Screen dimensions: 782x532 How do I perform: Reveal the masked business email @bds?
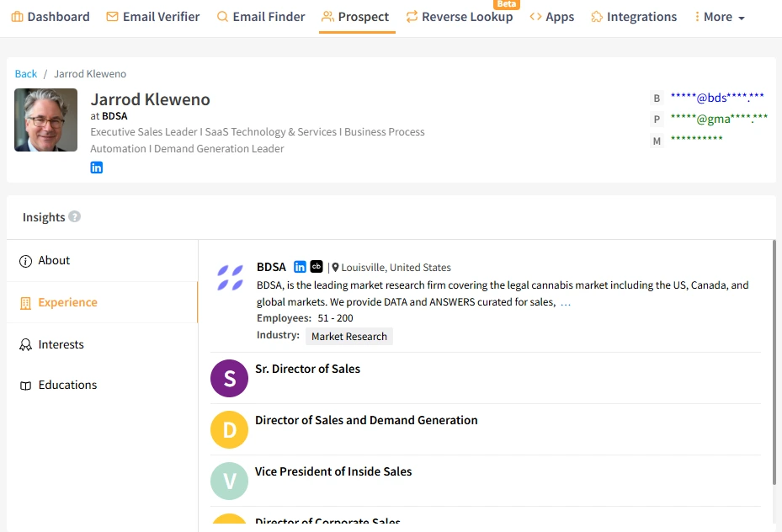coord(716,98)
